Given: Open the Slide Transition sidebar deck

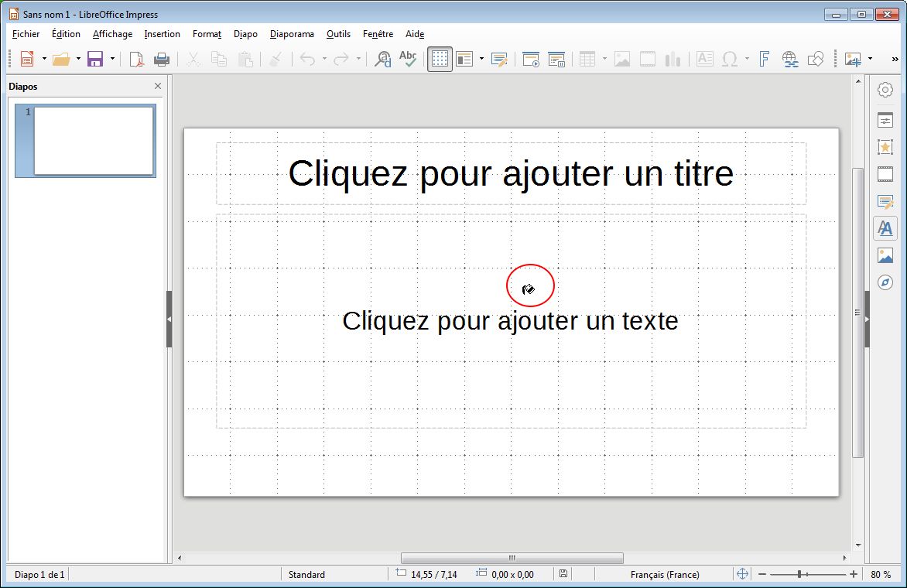Looking at the screenshot, I should (x=885, y=174).
